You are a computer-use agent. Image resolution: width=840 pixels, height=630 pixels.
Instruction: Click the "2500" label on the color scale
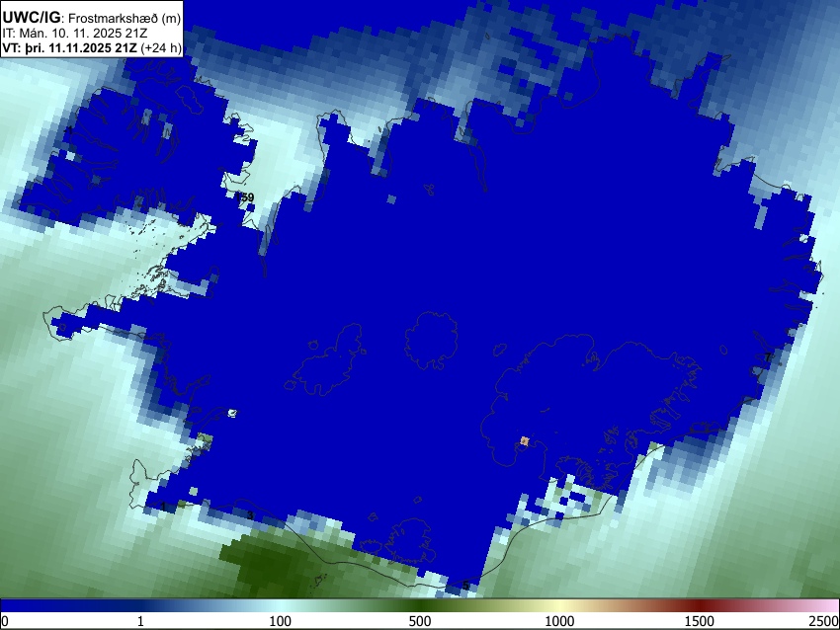tap(825, 621)
